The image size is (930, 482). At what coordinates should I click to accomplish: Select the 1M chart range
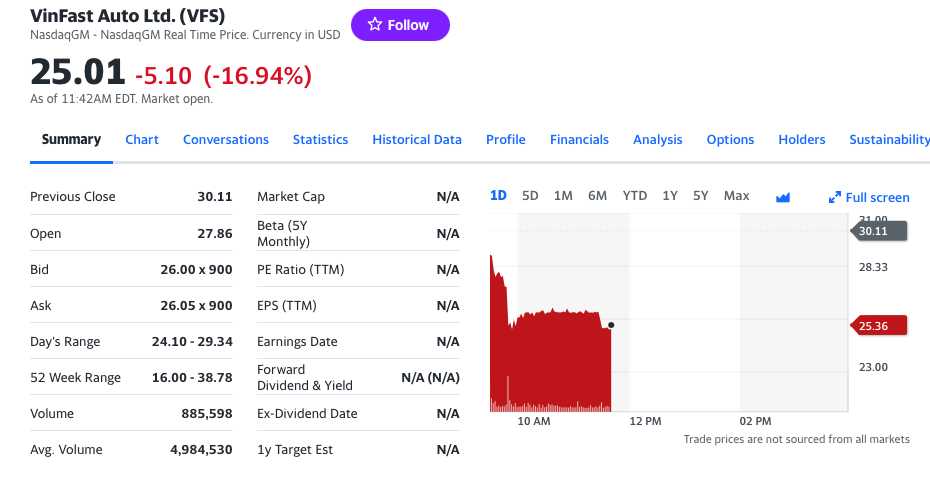(563, 196)
